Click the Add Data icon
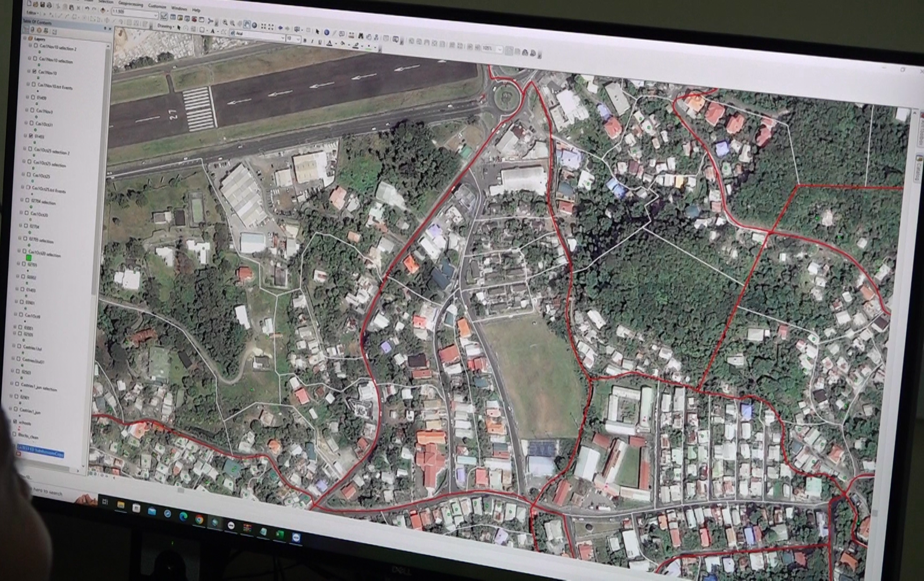This screenshot has width=924, height=581. point(103,10)
